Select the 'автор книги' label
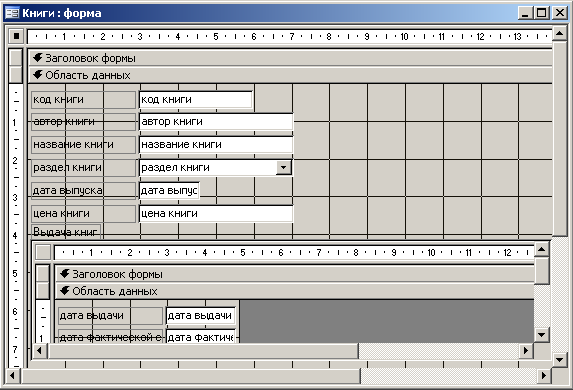Viewport: 573px width, 390px height. pyautogui.click(x=83, y=122)
